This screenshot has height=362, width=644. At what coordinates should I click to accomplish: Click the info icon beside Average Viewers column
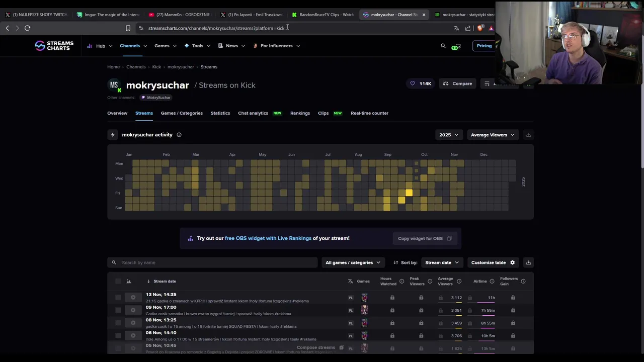point(459,282)
